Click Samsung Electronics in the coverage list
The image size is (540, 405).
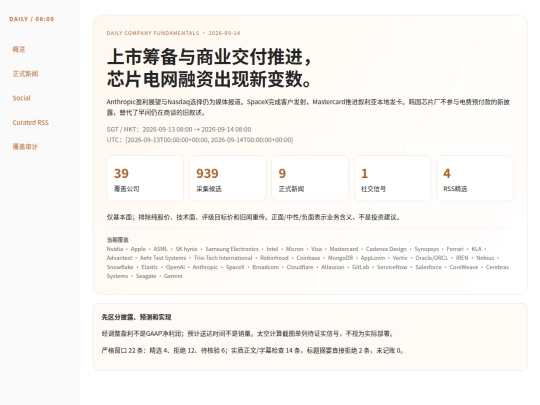coord(232,249)
